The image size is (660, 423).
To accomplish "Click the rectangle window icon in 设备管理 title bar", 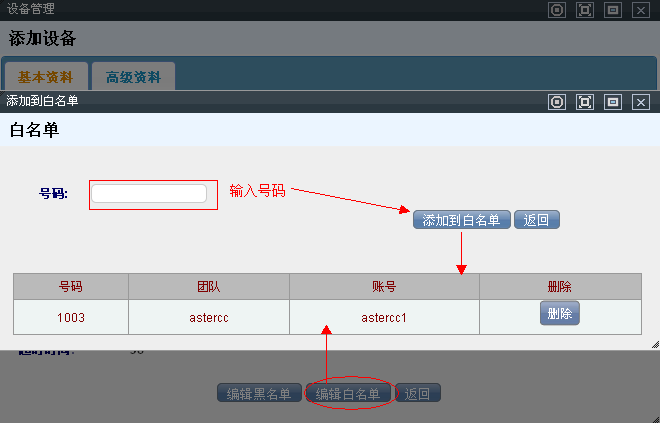I will (614, 9).
